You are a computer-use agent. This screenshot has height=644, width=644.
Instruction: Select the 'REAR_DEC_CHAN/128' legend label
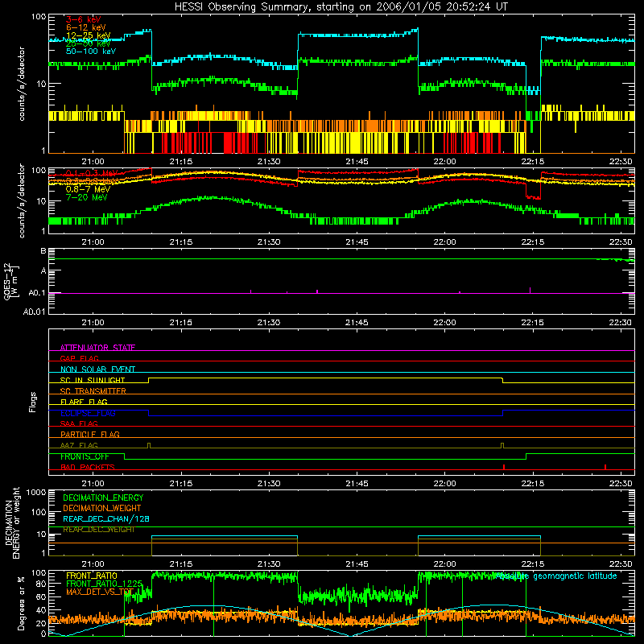click(x=106, y=518)
